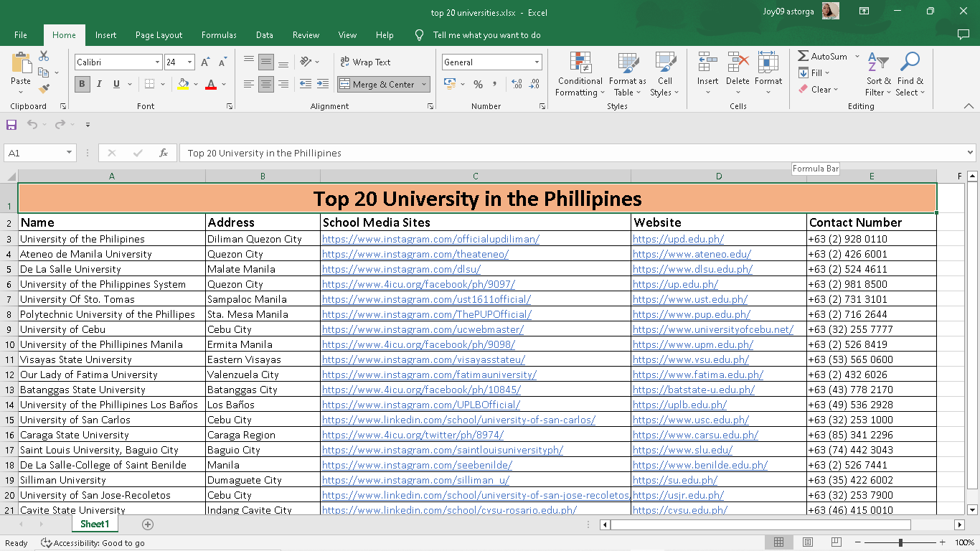The height and width of the screenshot is (551, 980).
Task: Open the Formulas ribbon tab
Action: [219, 35]
